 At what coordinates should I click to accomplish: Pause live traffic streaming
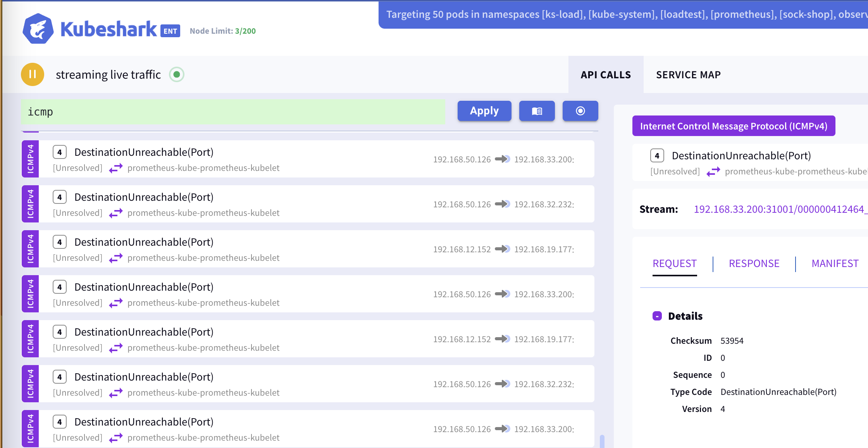click(x=33, y=74)
